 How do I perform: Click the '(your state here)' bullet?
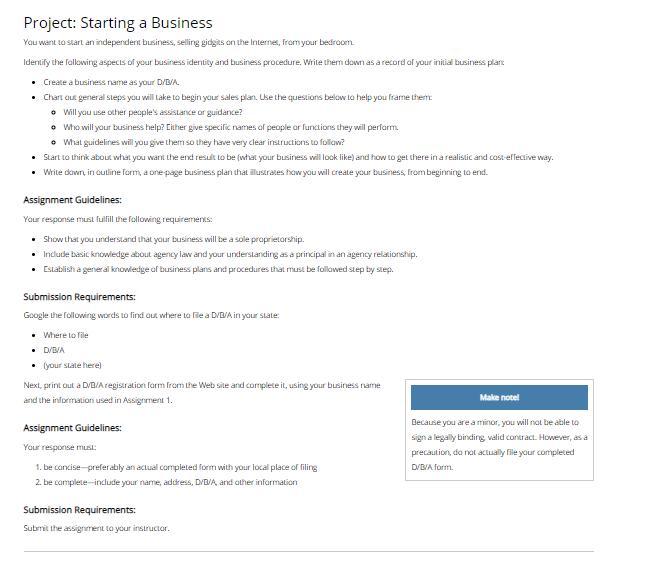[72, 365]
